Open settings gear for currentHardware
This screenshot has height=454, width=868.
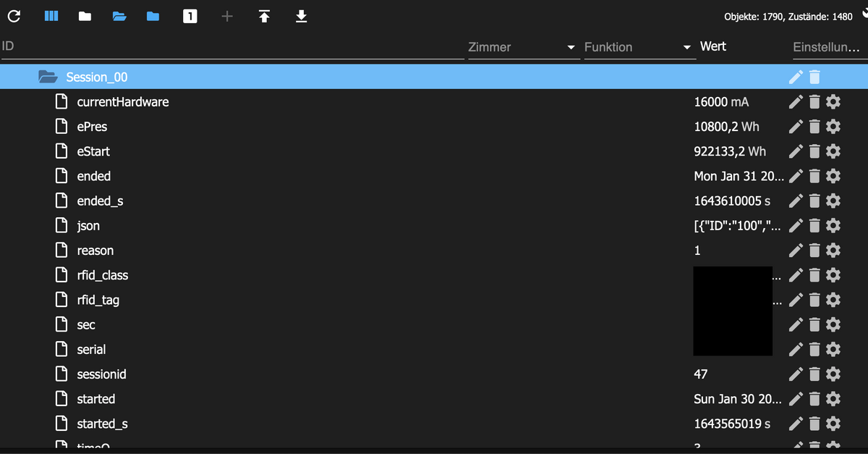[x=833, y=101]
